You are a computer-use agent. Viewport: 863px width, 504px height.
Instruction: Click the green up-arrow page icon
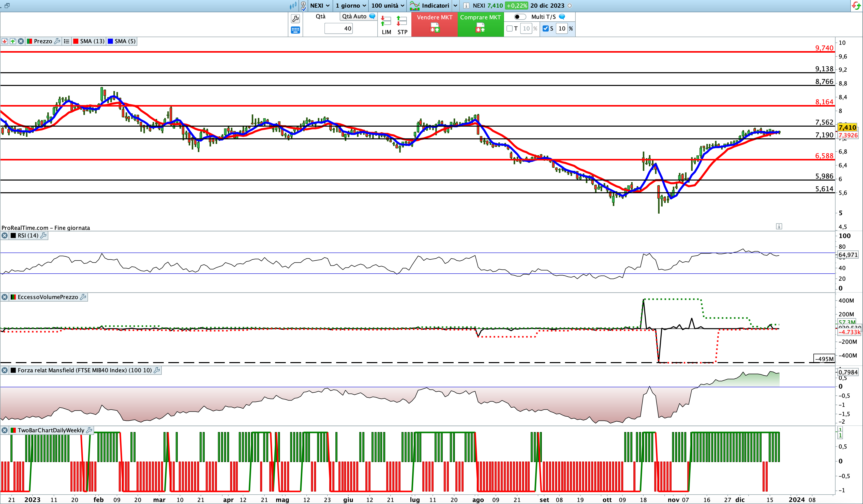13,41
